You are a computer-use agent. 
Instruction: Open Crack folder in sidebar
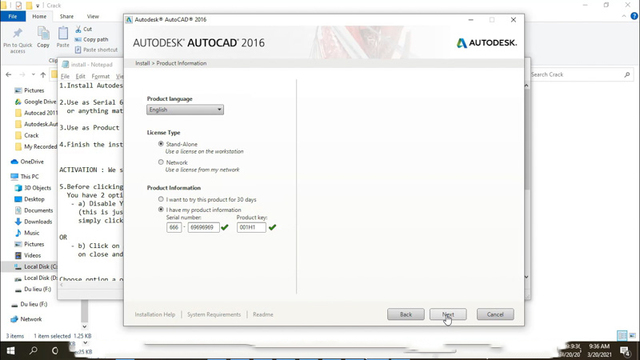(x=27, y=135)
